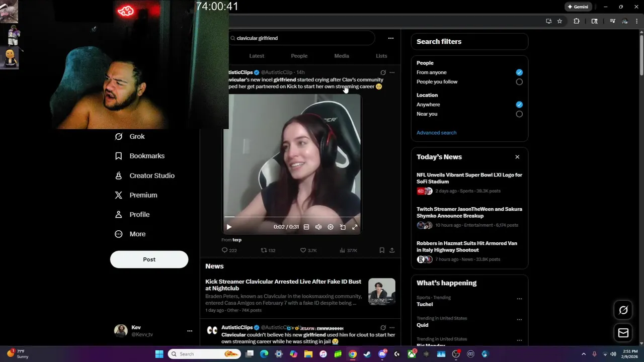Image resolution: width=644 pixels, height=362 pixels.
Task: Show hidden system tray icons chevron
Action: [x=584, y=354]
